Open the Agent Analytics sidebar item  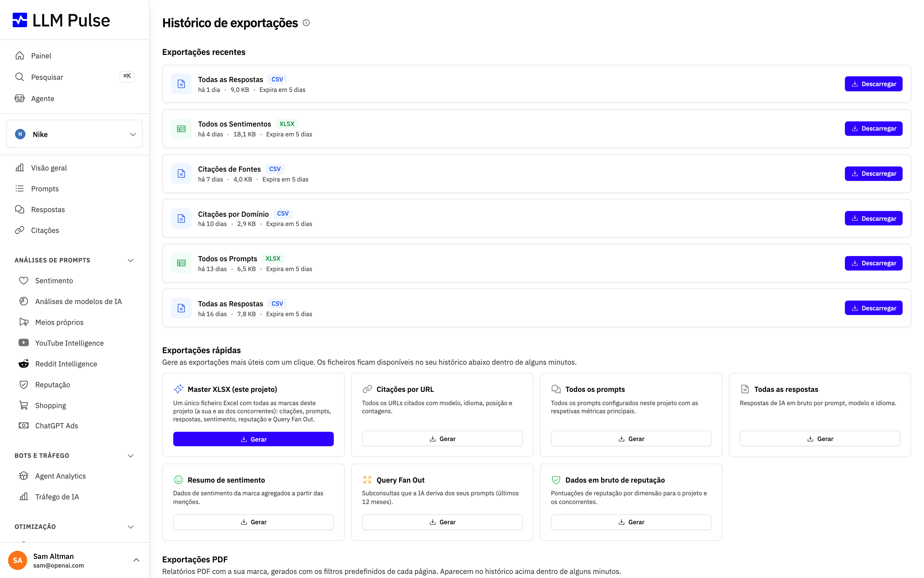point(74,476)
